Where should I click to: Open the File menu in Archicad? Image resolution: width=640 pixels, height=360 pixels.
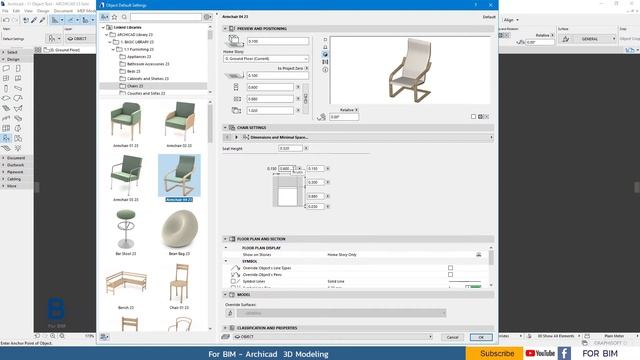click(x=5, y=11)
